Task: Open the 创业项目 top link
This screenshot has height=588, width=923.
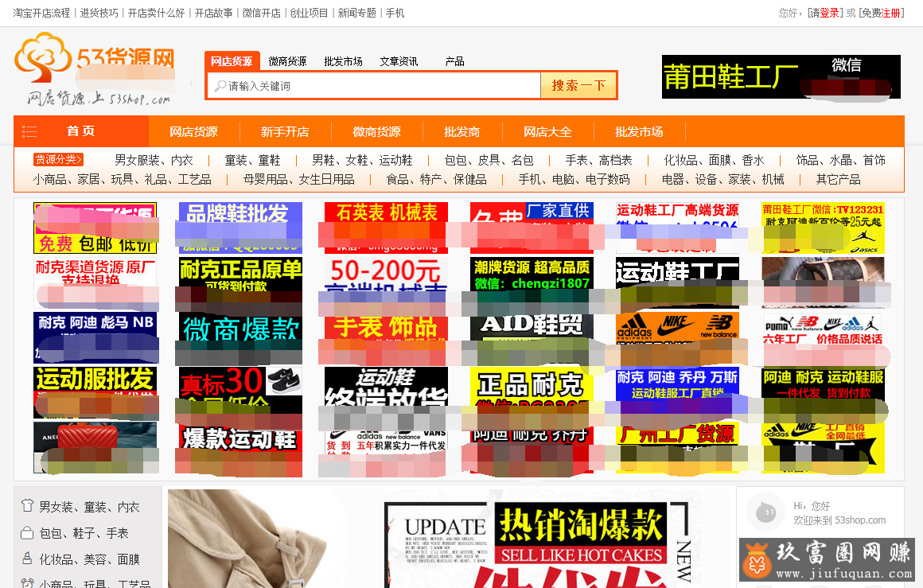Action: 309,13
